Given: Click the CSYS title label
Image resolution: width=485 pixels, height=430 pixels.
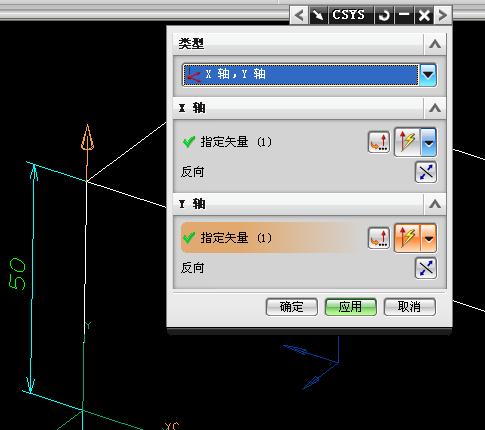Looking at the screenshot, I should (x=349, y=15).
